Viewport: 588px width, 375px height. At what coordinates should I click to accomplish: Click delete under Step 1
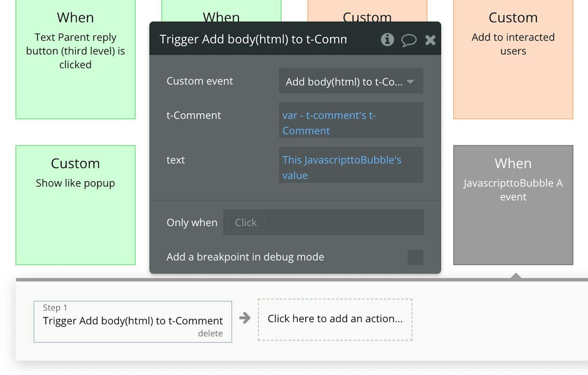210,333
